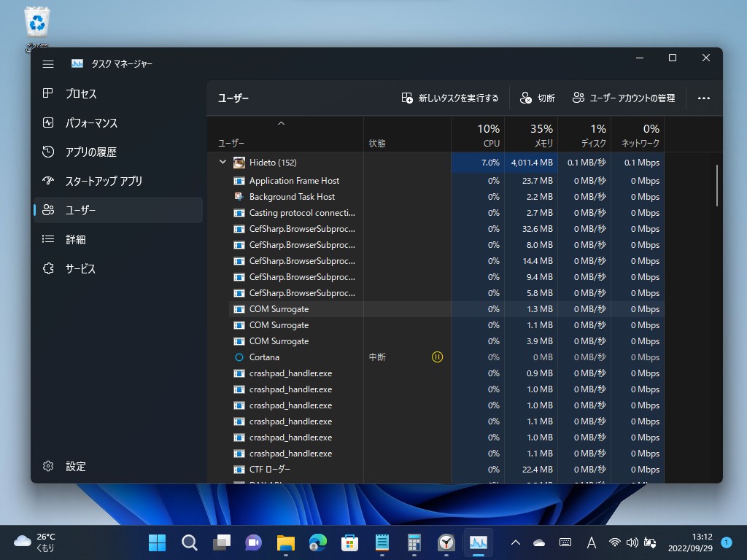Select CefSharp row using 14.4 MB
Screen dimensions: 747x560
447,261
